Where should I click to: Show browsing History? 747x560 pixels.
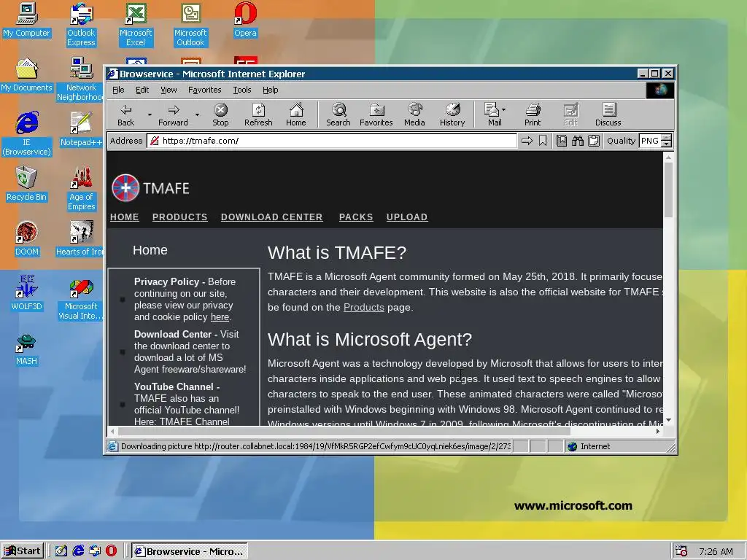click(452, 114)
